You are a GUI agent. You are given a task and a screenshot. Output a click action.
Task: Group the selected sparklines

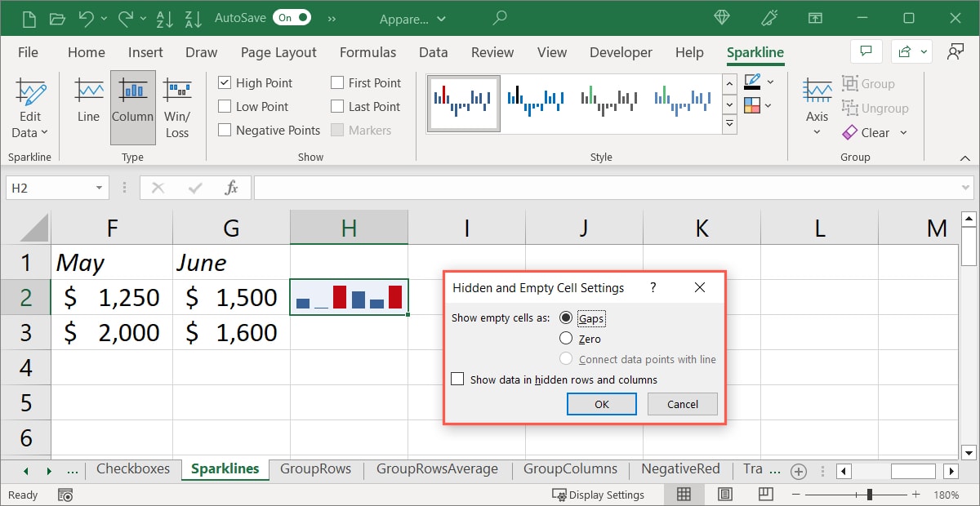click(869, 83)
